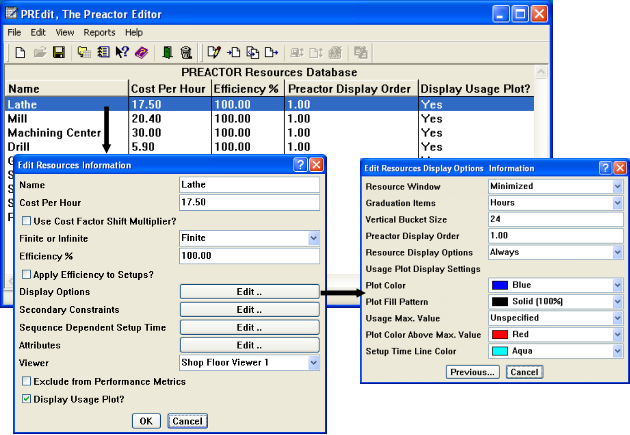Click the grayed computer sort toolbar icon
630x435 pixels.
click(297, 52)
